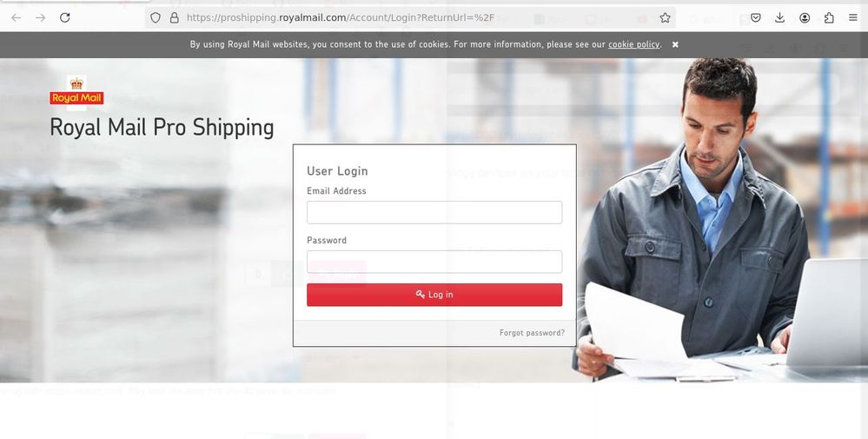This screenshot has height=439, width=868.
Task: Bookmark this page with star icon
Action: click(x=665, y=17)
